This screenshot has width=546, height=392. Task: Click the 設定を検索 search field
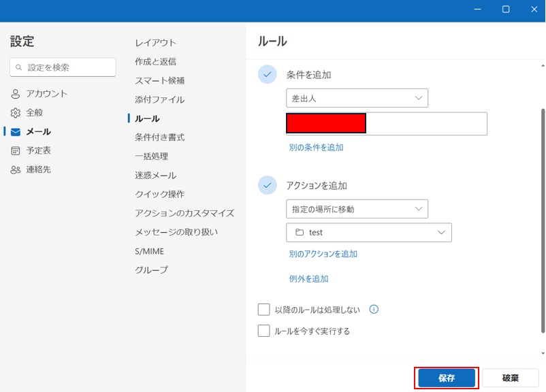63,67
